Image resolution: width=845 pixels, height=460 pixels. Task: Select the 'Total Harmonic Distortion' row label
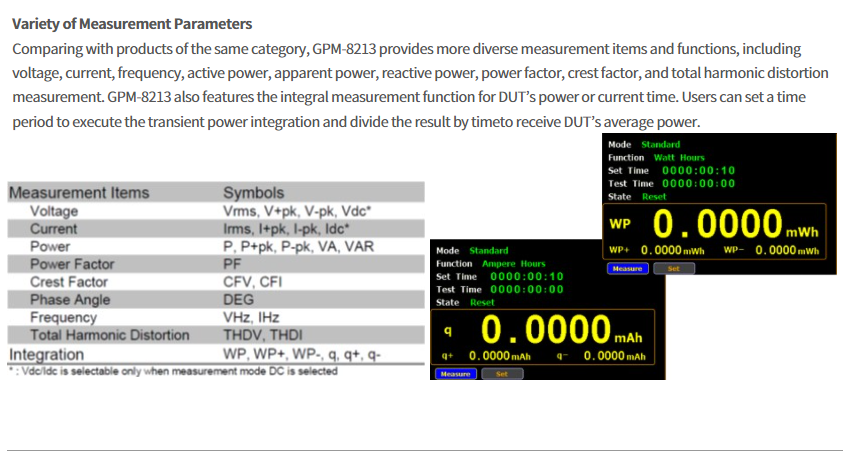click(110, 335)
